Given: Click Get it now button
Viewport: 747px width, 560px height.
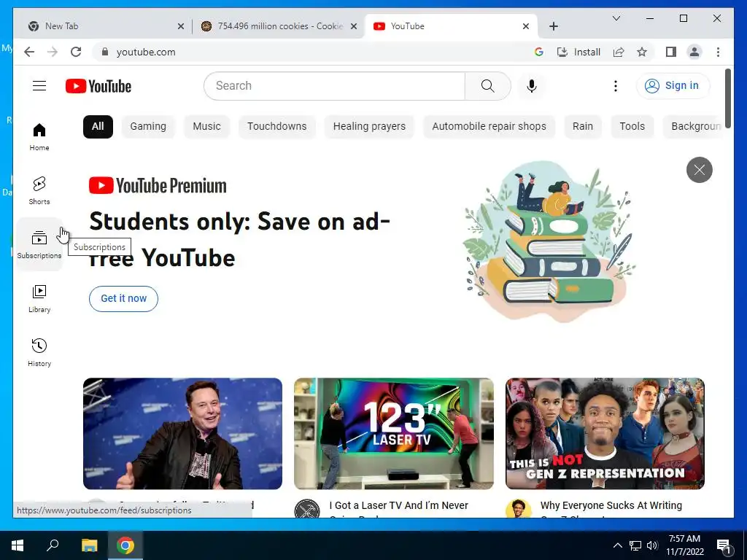Looking at the screenshot, I should (x=123, y=298).
